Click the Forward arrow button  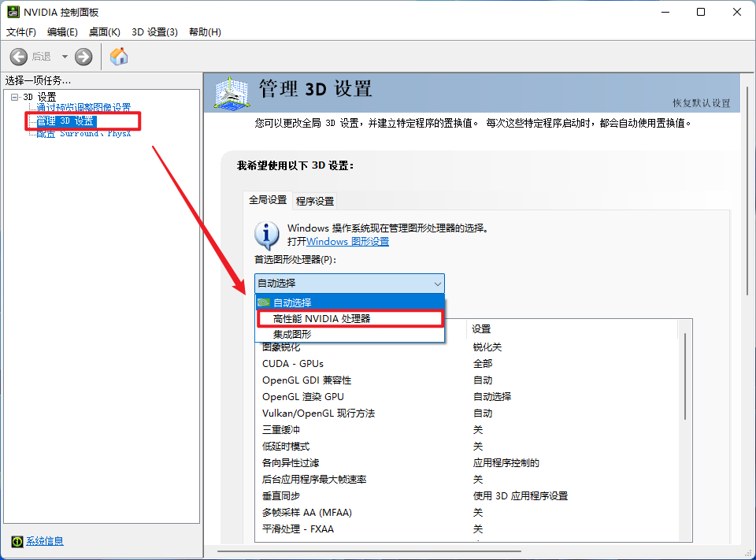pos(83,57)
